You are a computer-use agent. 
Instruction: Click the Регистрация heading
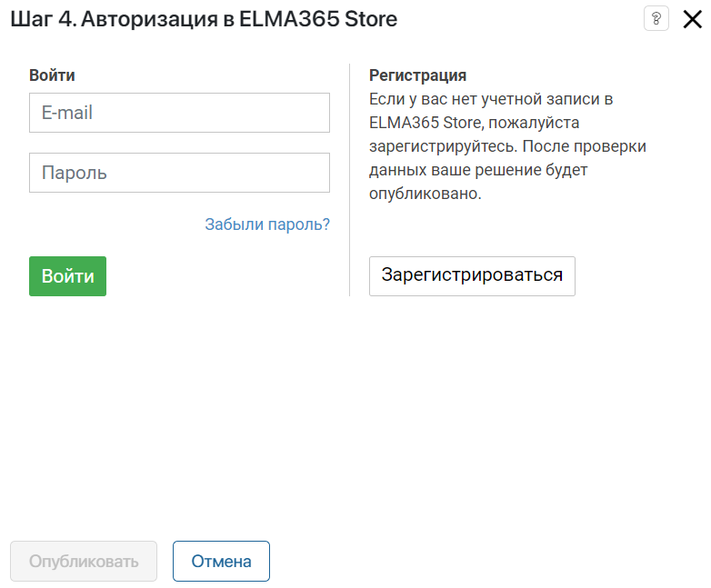click(x=417, y=75)
